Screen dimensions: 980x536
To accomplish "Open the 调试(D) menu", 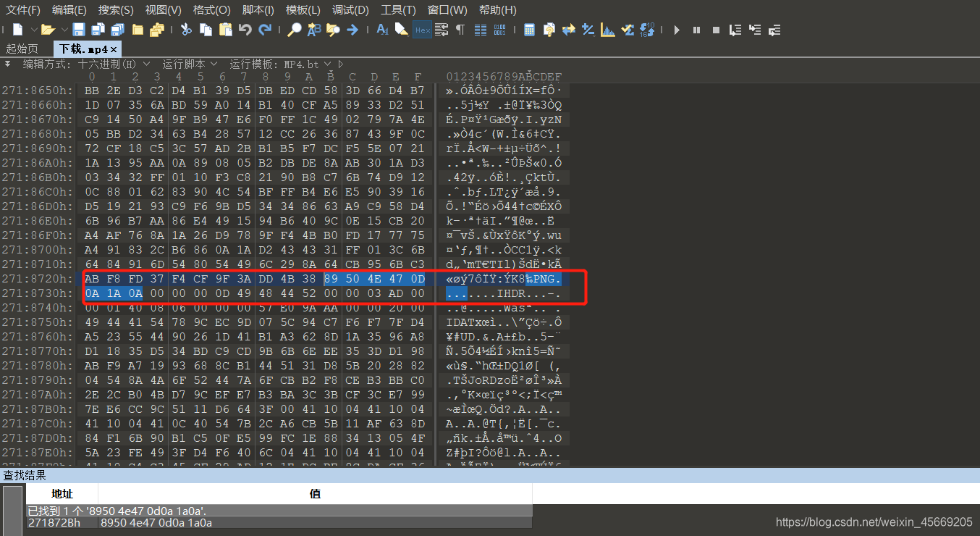I will (350, 10).
